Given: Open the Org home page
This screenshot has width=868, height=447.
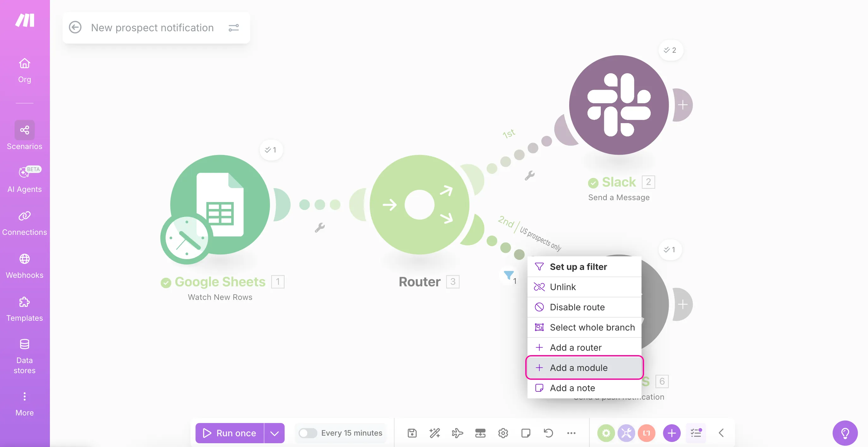Looking at the screenshot, I should [25, 70].
